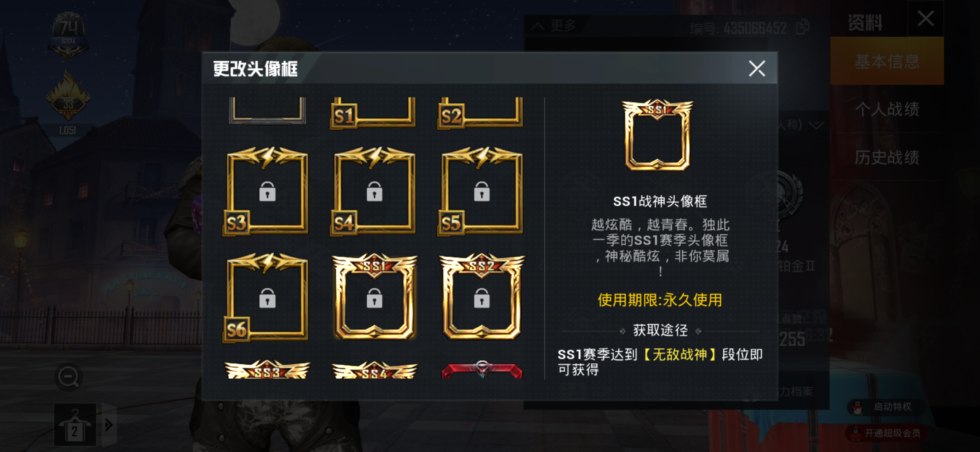980x452 pixels.
Task: Choose the S1 frame in top row
Action: (x=373, y=113)
